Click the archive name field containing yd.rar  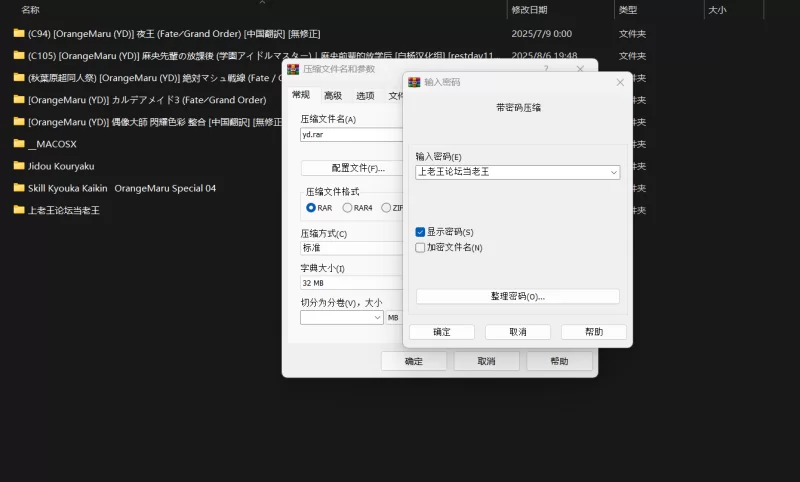pos(351,135)
